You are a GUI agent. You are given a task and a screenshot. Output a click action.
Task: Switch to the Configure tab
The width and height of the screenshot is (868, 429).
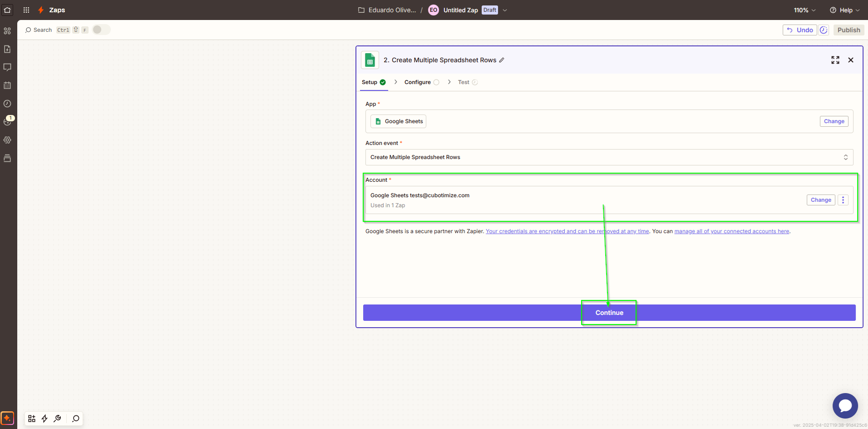422,82
